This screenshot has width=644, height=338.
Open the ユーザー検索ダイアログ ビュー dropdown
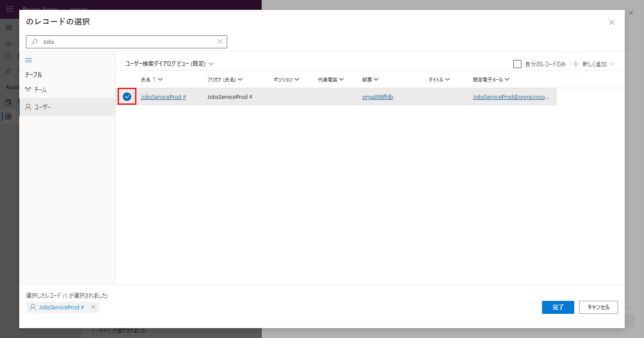tap(170, 64)
